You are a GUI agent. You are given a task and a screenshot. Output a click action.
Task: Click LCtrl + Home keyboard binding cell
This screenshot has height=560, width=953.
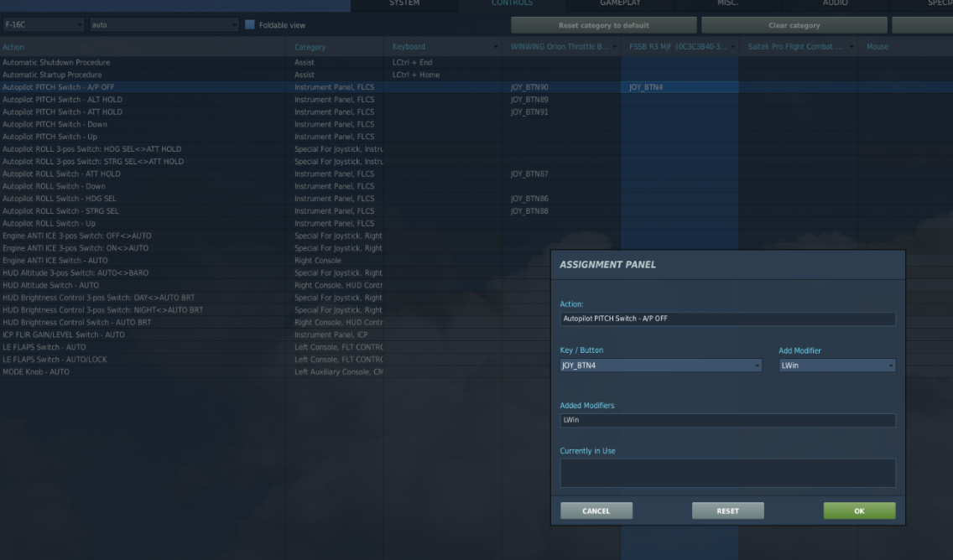[x=443, y=75]
